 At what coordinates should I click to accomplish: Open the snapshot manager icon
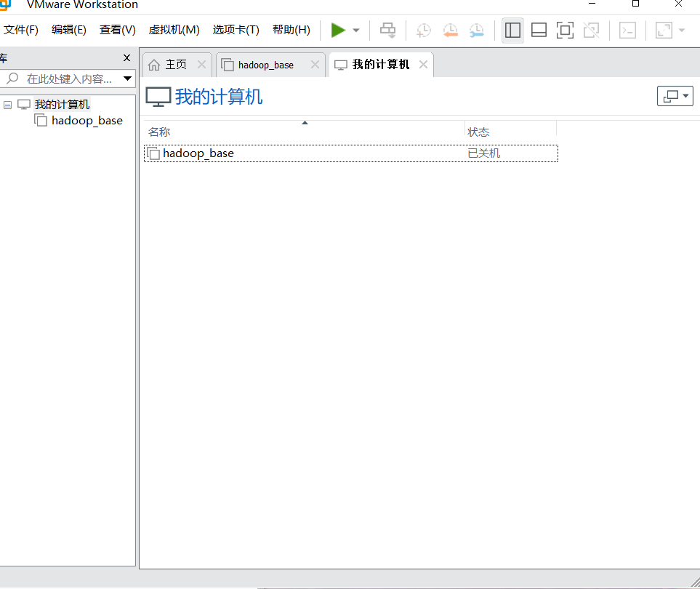click(x=477, y=31)
